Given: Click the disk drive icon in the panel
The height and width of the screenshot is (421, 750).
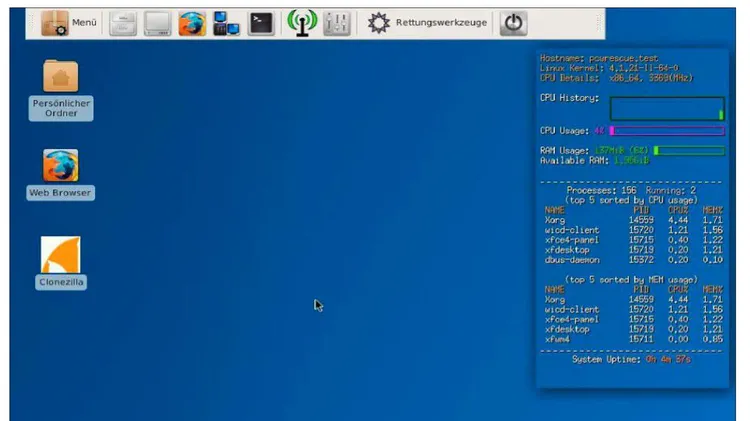Looking at the screenshot, I should pos(157,23).
